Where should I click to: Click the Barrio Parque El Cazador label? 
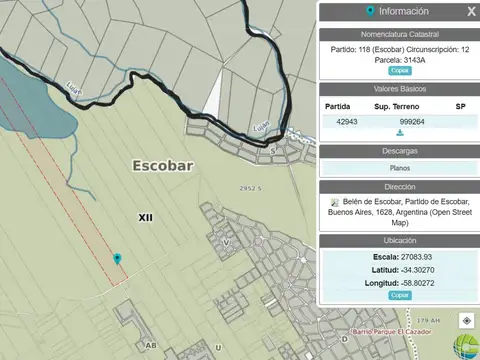pyautogui.click(x=392, y=332)
